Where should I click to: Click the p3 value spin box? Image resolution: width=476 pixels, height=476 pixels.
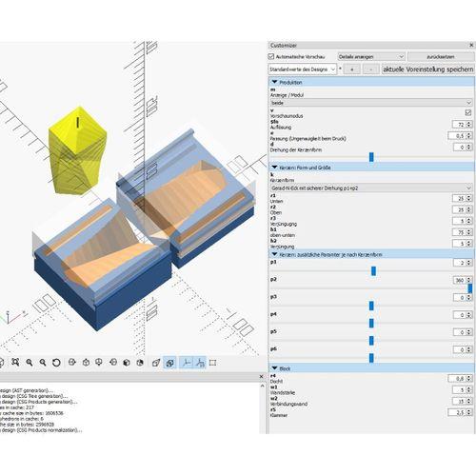pyautogui.click(x=463, y=297)
